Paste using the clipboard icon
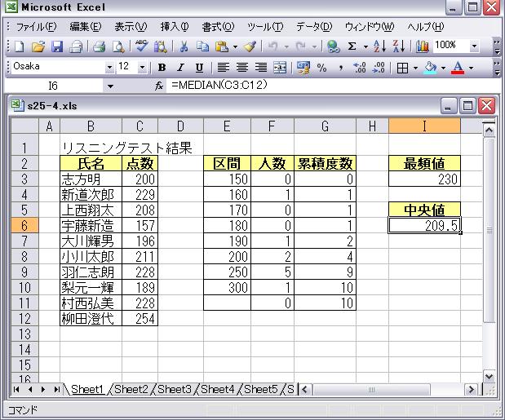 [x=222, y=47]
